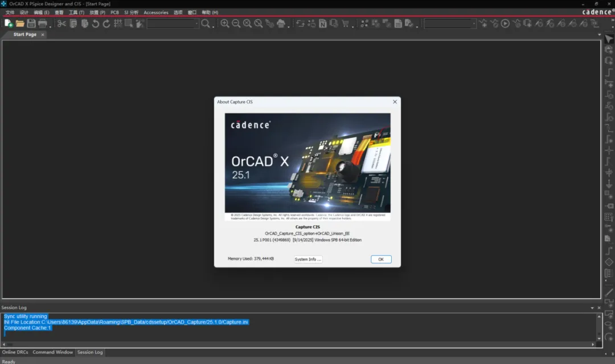This screenshot has height=364, width=615.
Task: Open the SI 分析 menu
Action: (132, 13)
